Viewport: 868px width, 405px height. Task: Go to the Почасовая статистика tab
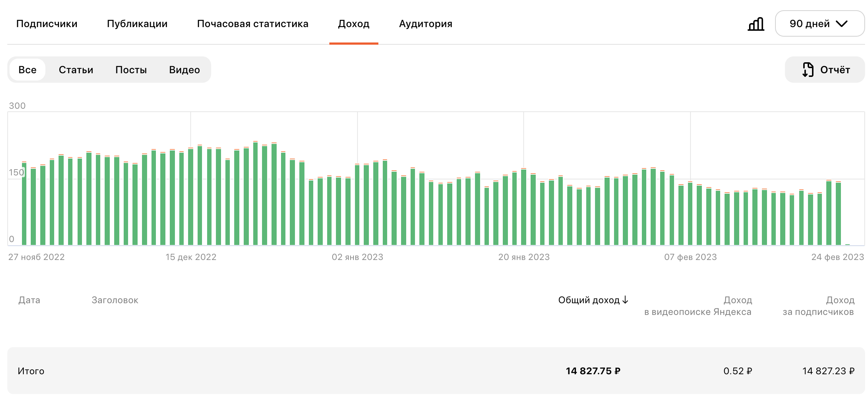click(x=252, y=24)
